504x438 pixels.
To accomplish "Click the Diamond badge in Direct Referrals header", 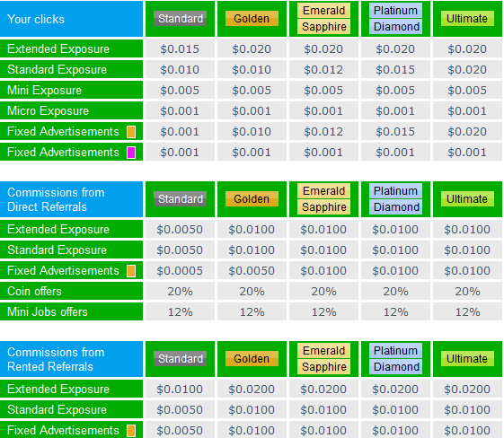I will [x=395, y=207].
